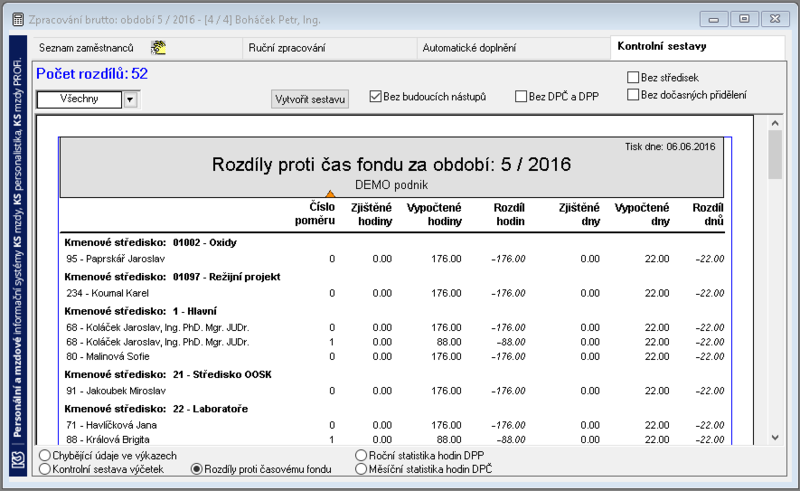Click the calculator app icon in title bar
The height and width of the screenshot is (491, 800).
(x=18, y=20)
